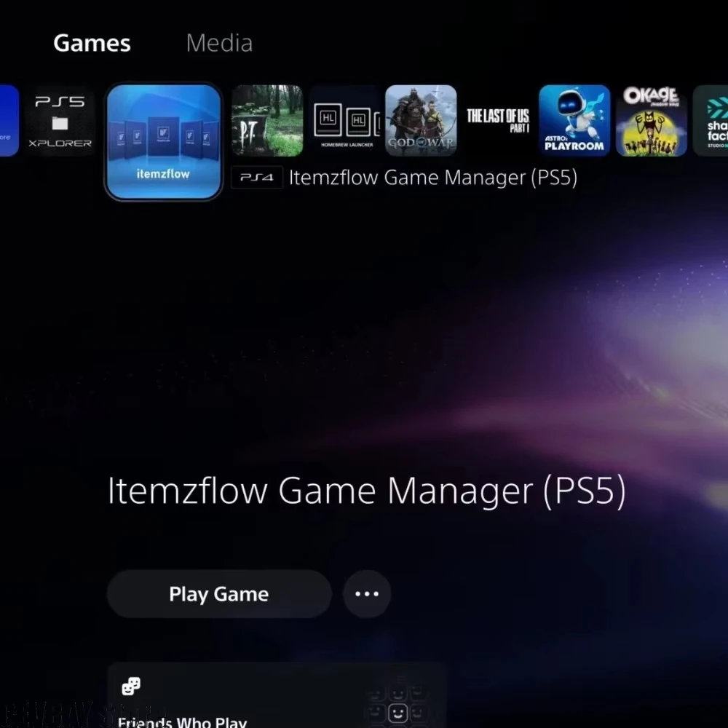Open the three-dots options menu

tap(367, 594)
